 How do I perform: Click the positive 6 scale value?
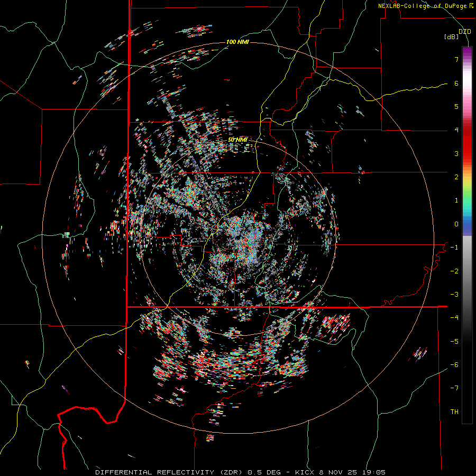(456, 83)
